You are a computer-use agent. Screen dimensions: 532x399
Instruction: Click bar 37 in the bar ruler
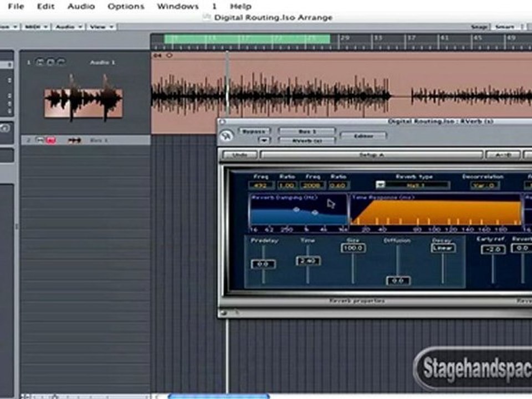point(411,38)
